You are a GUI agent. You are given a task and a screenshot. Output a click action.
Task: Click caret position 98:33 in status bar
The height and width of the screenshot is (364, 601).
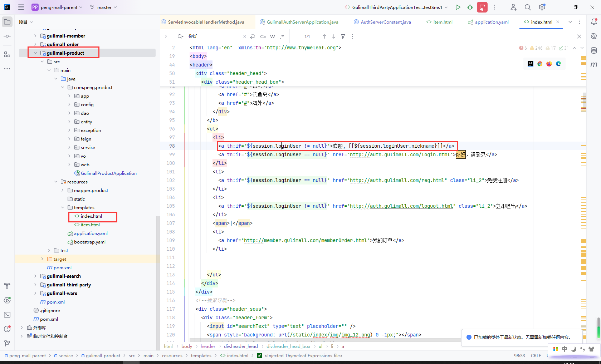(x=519, y=355)
